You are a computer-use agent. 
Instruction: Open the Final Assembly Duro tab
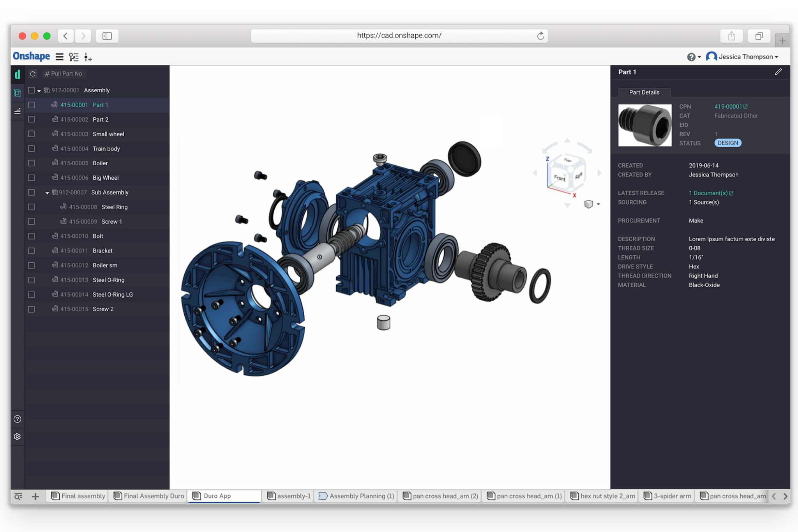[149, 496]
